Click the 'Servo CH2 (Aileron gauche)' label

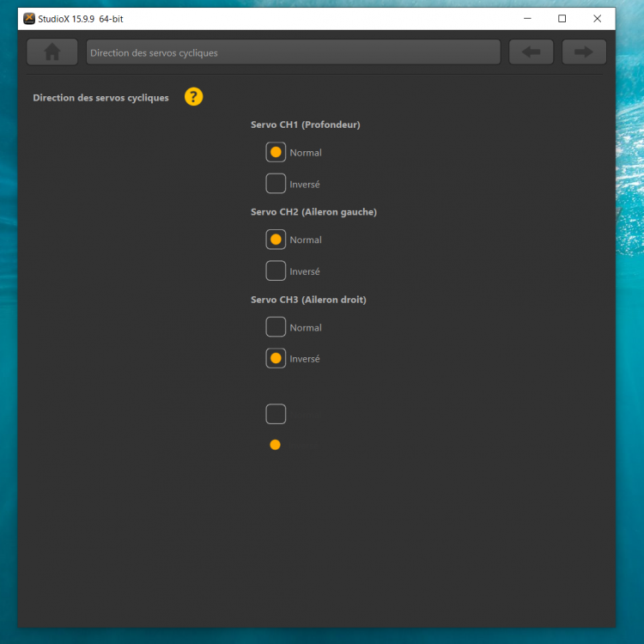[313, 212]
